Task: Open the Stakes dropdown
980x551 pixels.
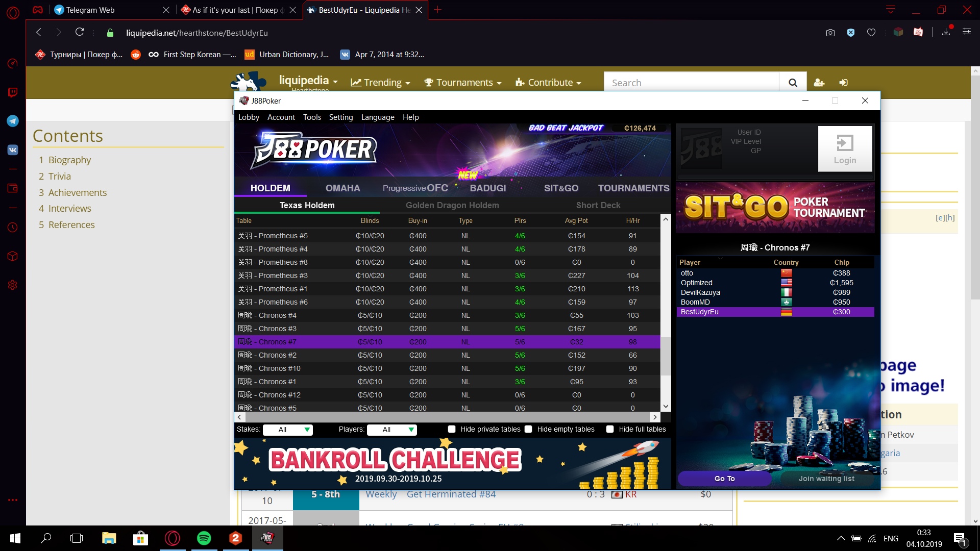Action: point(288,430)
